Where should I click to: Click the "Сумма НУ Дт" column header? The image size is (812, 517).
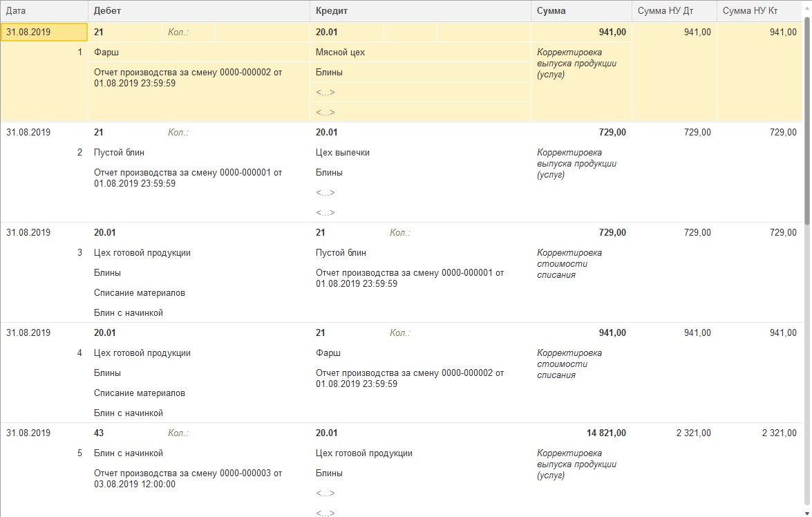[x=662, y=10]
